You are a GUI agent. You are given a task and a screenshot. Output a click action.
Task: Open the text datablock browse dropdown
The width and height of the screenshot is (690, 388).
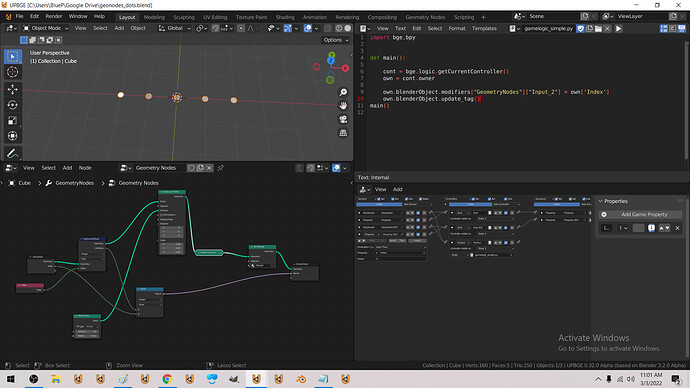tap(514, 28)
